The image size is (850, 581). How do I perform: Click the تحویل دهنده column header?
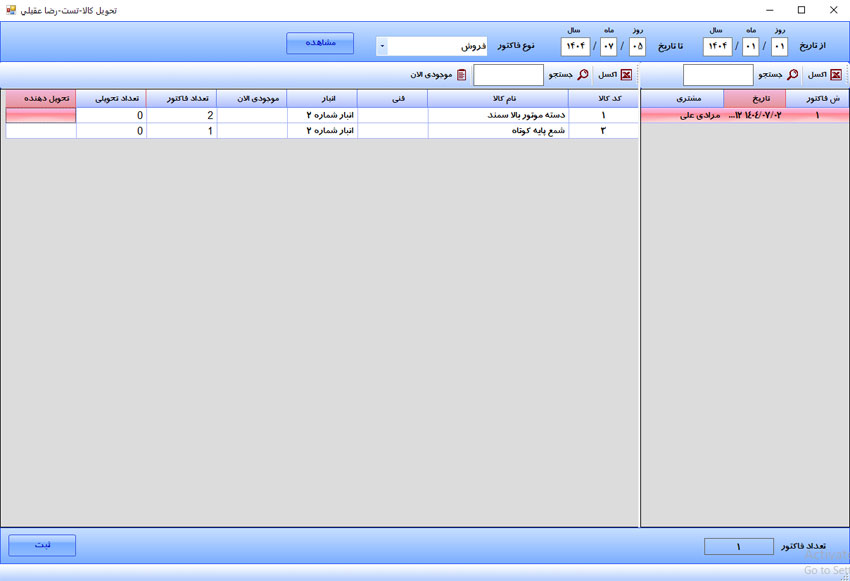click(x=40, y=99)
